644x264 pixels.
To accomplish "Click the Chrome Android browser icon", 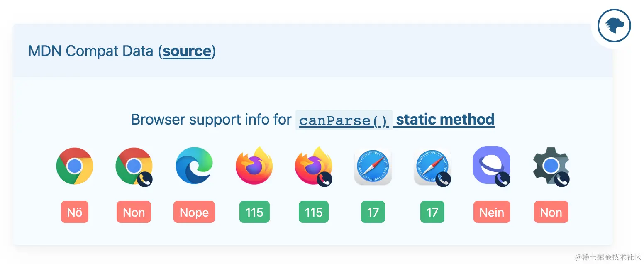I will click(x=134, y=166).
